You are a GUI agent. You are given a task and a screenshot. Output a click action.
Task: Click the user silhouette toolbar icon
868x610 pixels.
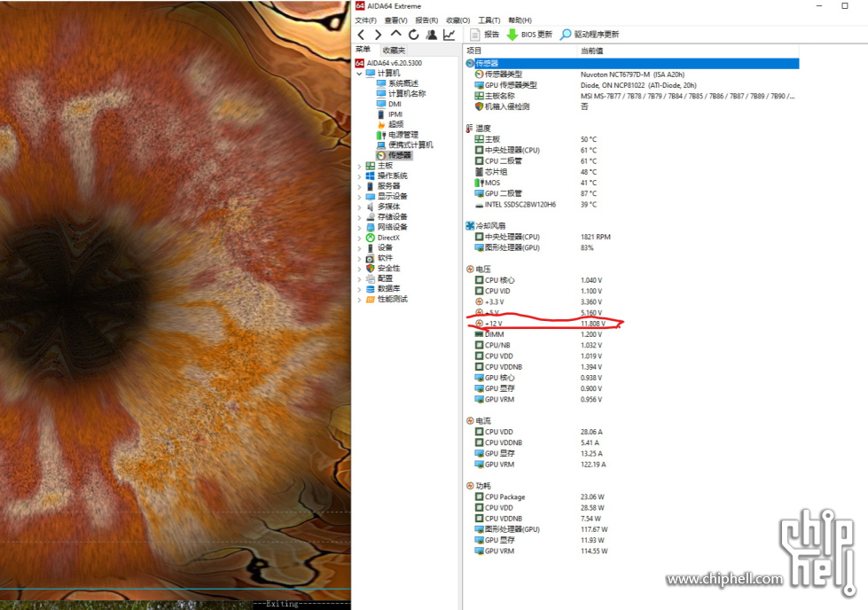431,35
